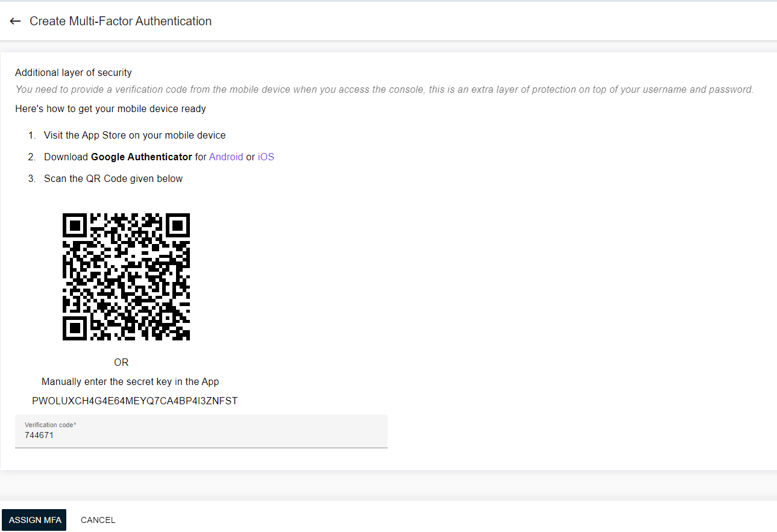
Task: Click the 'Additional layer of security' heading
Action: (x=74, y=72)
